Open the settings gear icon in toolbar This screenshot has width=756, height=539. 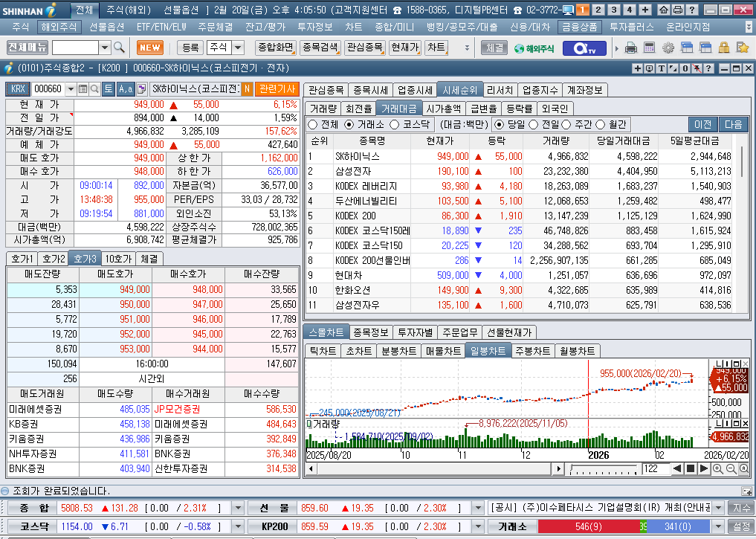click(x=668, y=48)
